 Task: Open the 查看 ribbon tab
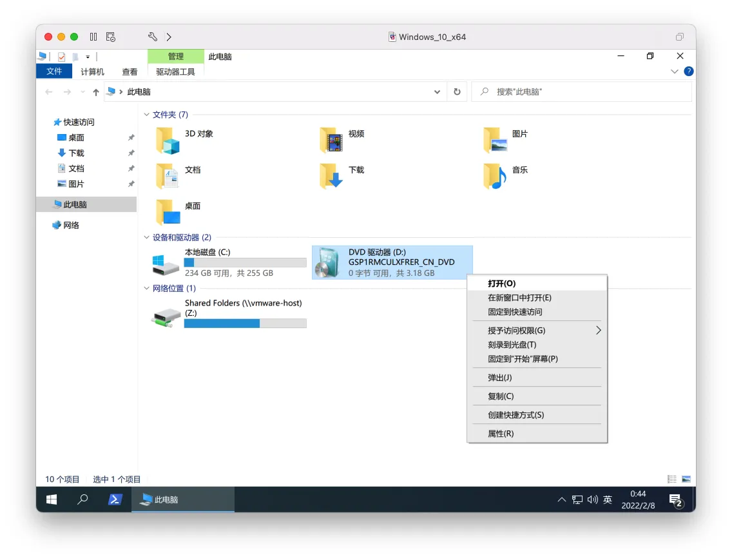(130, 72)
